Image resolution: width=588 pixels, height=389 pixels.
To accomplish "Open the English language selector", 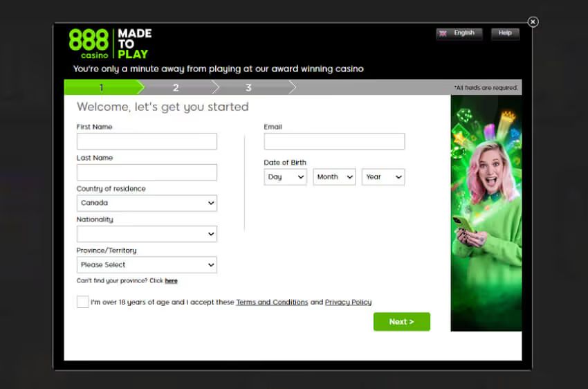I will click(459, 33).
